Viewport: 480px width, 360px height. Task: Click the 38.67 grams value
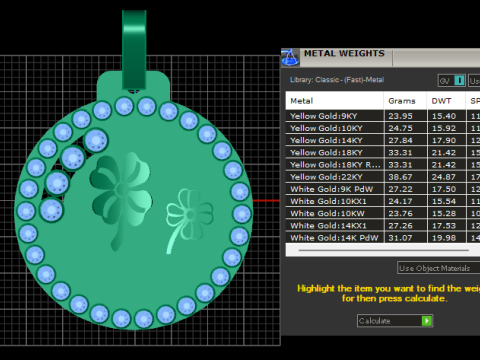(400, 177)
